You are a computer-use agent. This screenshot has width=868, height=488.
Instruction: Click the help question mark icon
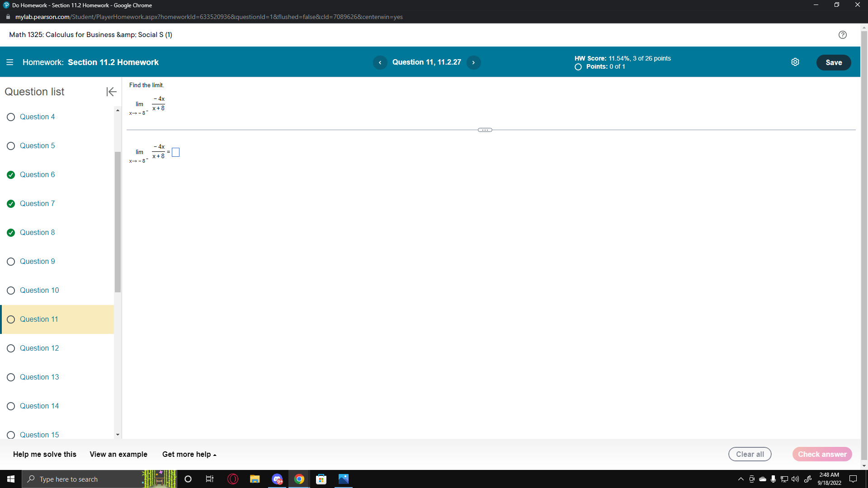[842, 35]
